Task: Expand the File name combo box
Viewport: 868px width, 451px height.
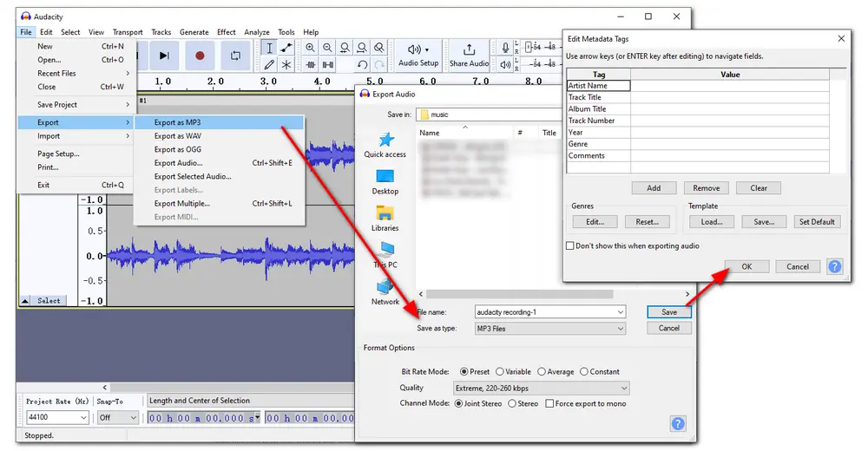Action: pyautogui.click(x=620, y=312)
